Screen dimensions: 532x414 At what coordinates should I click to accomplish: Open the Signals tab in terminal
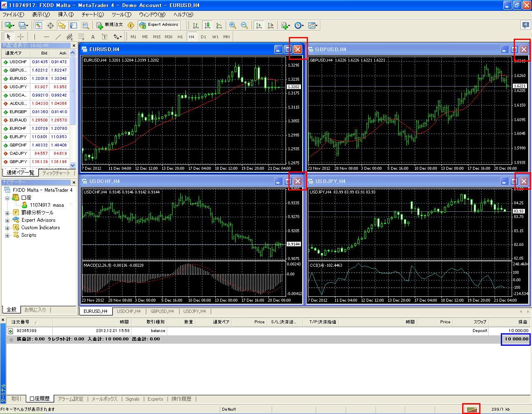click(133, 399)
